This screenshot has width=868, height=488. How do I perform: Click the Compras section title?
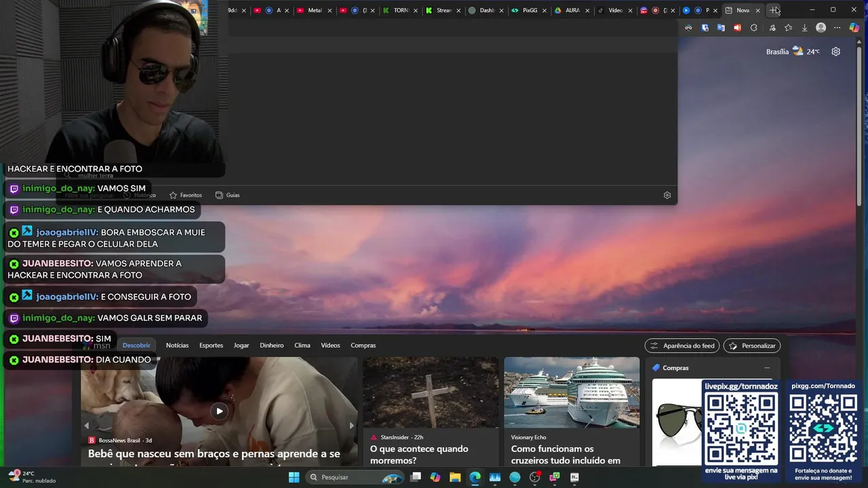[x=675, y=368]
